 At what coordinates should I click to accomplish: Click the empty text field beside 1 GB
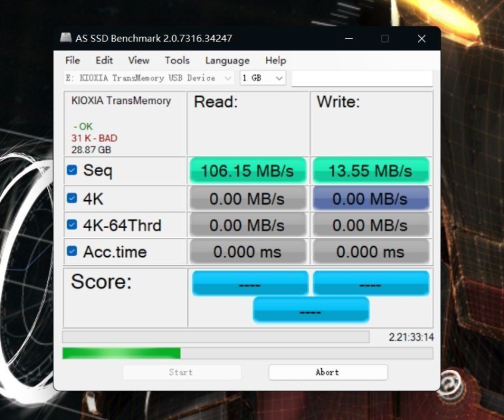(x=361, y=78)
